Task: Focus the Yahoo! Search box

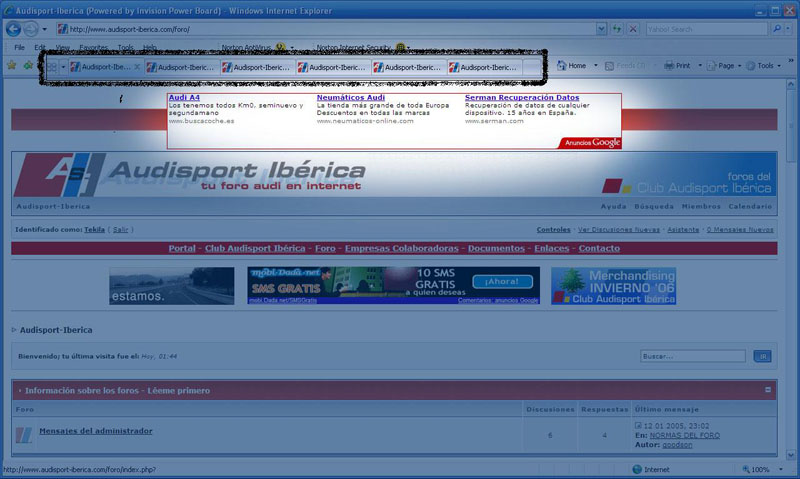Action: [706, 29]
